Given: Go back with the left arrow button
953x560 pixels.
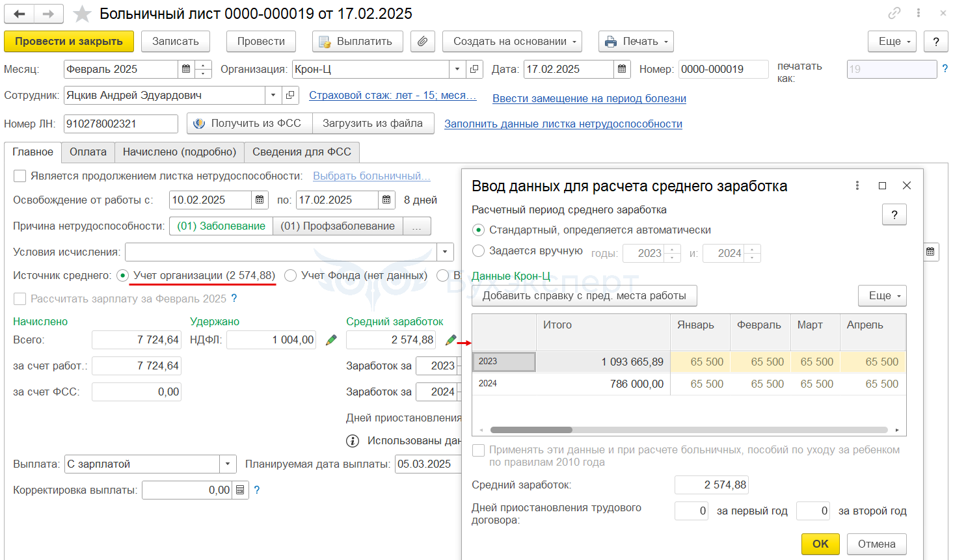Looking at the screenshot, I should 20,14.
